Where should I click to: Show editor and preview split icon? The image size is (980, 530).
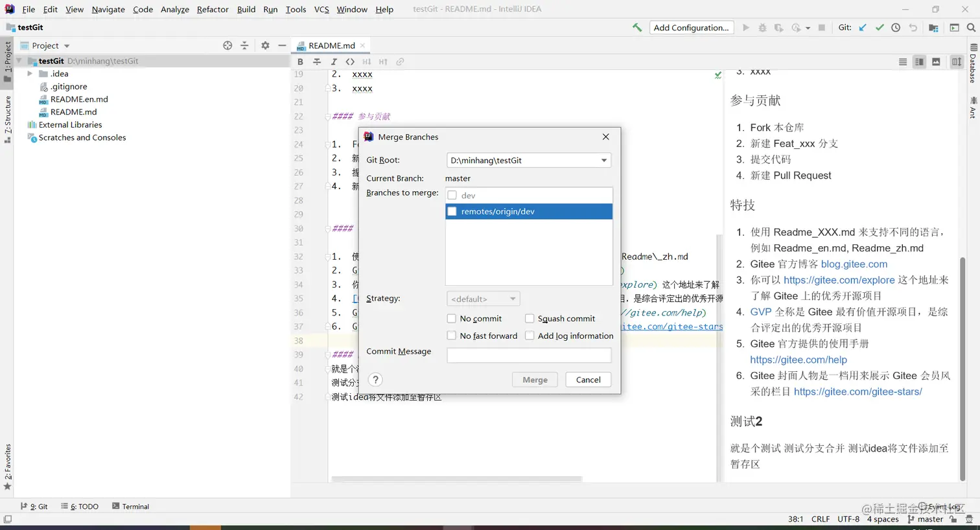919,62
